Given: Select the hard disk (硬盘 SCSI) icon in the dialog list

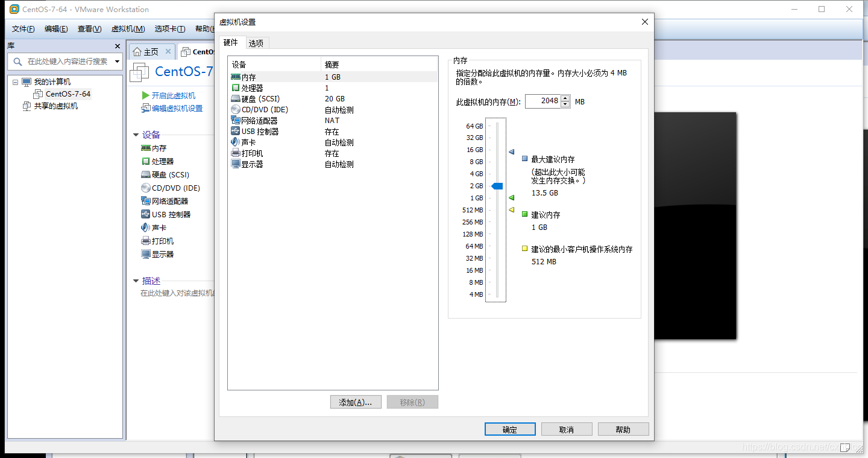Looking at the screenshot, I should click(x=236, y=99).
